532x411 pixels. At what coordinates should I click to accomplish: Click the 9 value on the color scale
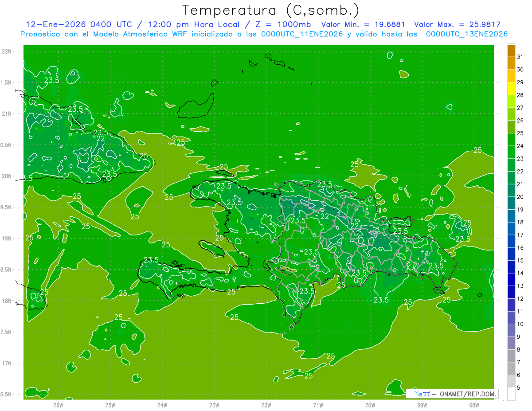click(519, 337)
